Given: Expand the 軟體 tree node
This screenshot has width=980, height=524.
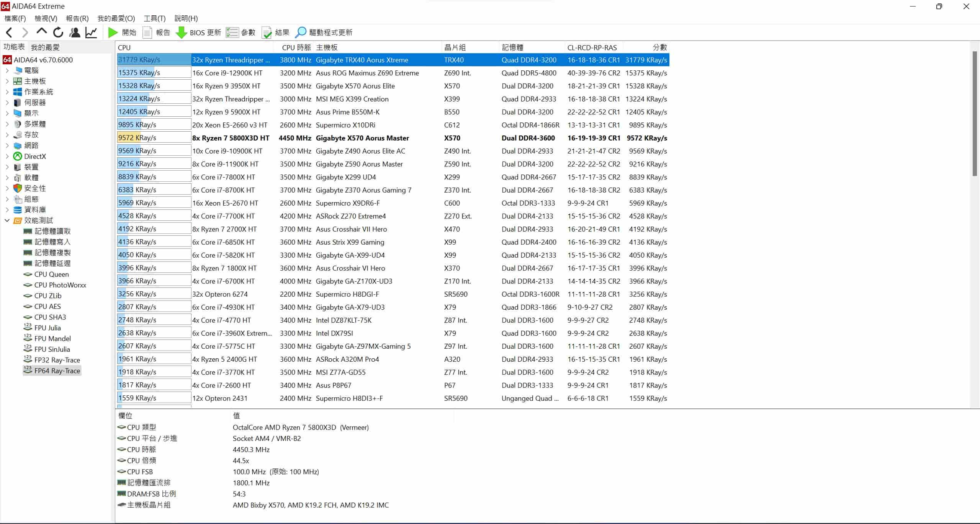Looking at the screenshot, I should point(7,178).
